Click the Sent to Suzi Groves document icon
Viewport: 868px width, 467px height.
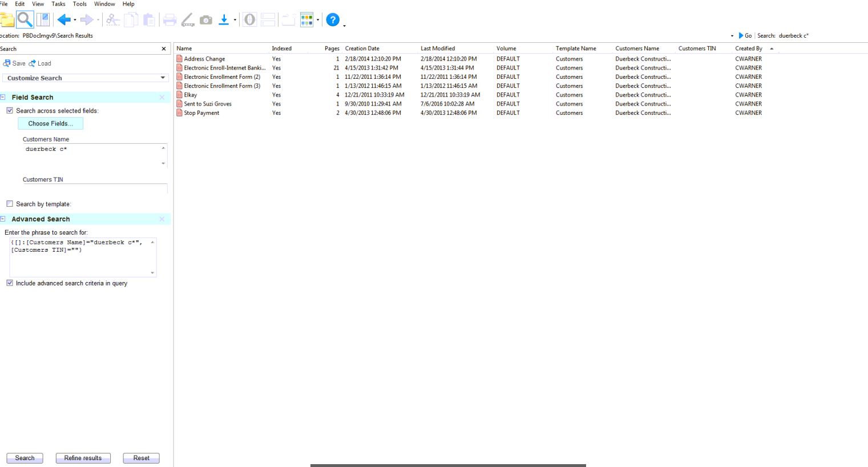click(180, 104)
